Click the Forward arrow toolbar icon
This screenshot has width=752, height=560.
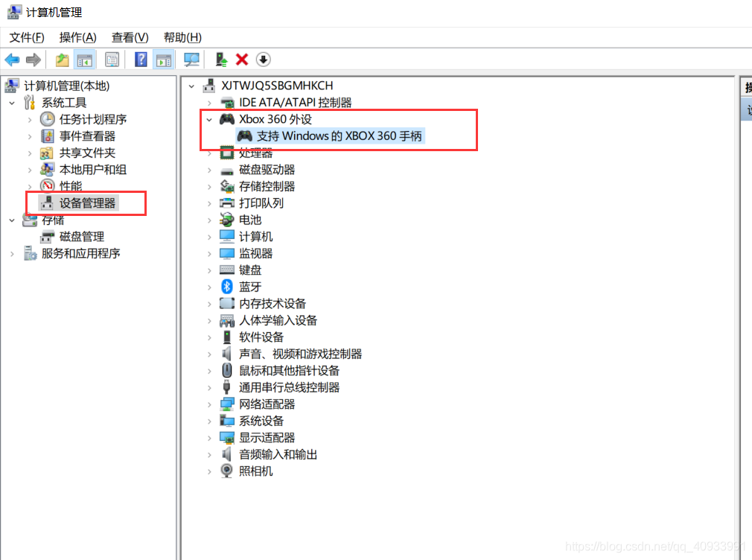pos(34,60)
